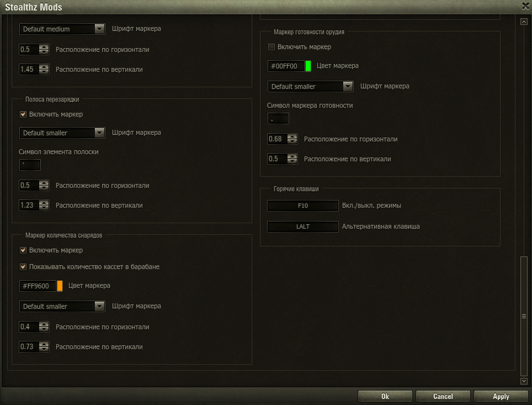
Task: Open font dropdown in Маркер количества снарядов section
Action: click(x=62, y=306)
